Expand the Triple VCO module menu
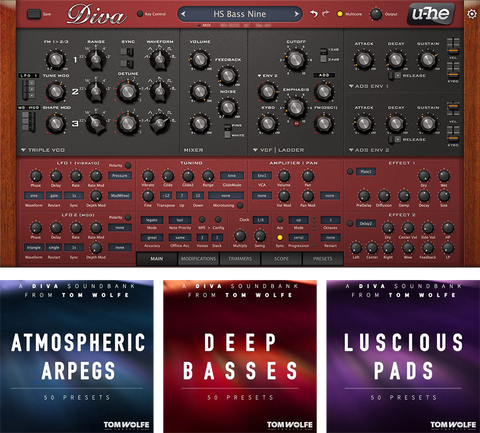The height and width of the screenshot is (433, 480). (x=43, y=150)
